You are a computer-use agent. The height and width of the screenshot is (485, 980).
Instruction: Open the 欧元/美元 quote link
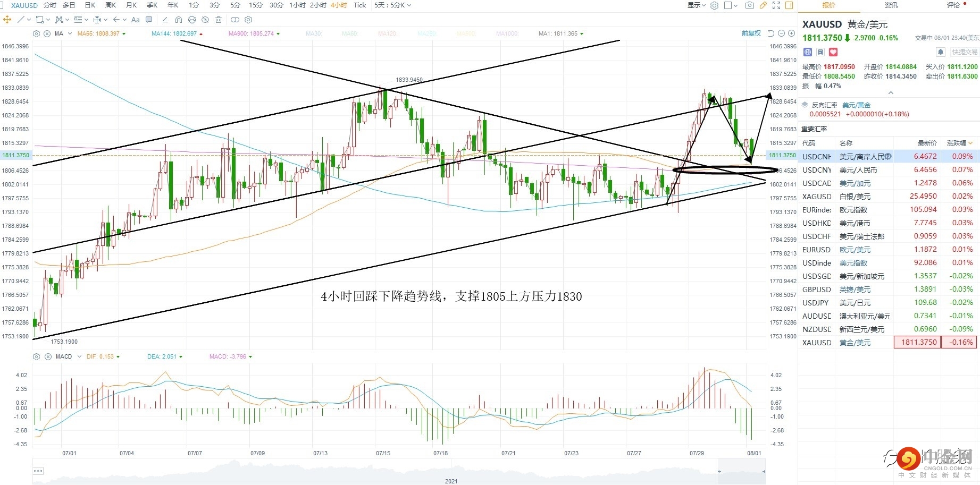tap(855, 250)
